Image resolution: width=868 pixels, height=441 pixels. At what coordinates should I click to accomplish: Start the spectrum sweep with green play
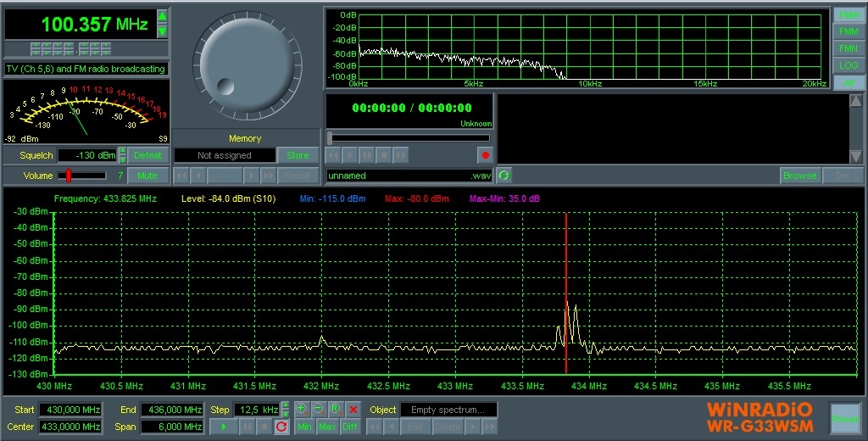pyautogui.click(x=224, y=427)
